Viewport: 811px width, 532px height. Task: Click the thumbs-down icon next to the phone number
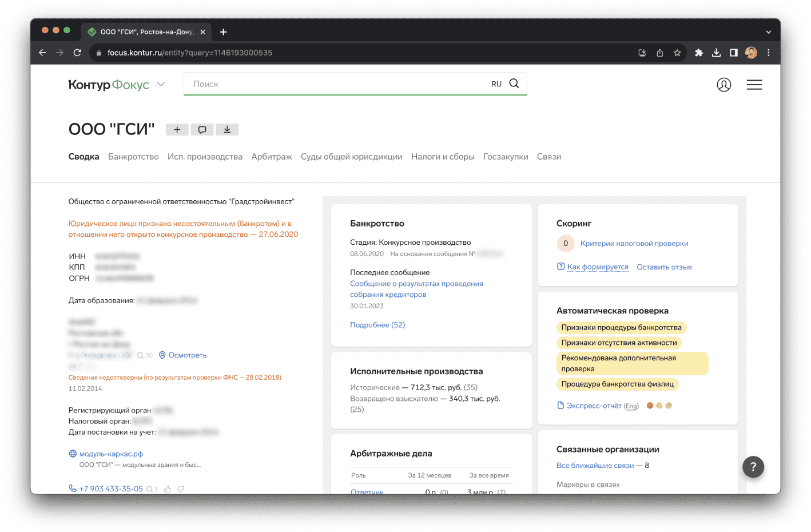pos(181,489)
